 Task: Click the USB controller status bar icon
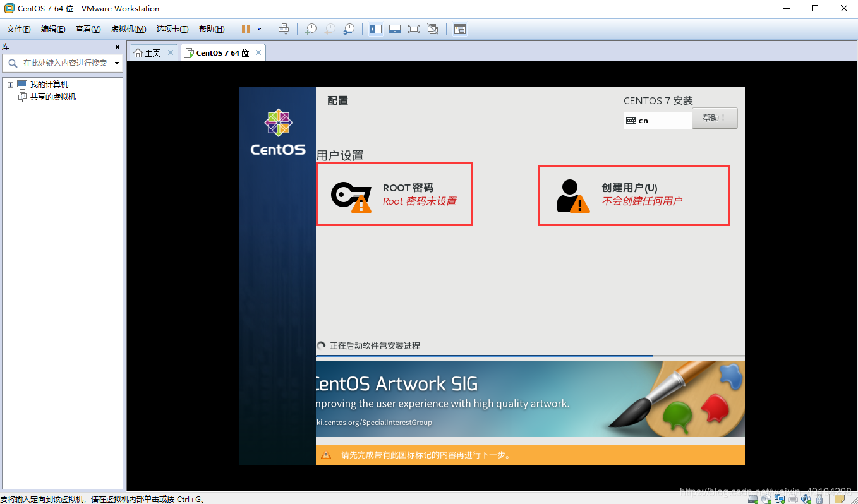819,500
